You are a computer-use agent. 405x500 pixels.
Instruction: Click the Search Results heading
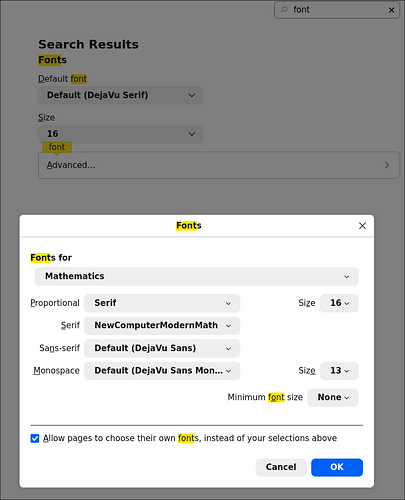pyautogui.click(x=88, y=44)
